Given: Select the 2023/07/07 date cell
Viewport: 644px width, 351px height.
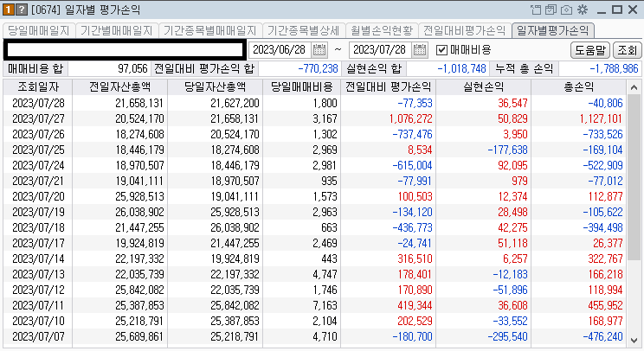Looking at the screenshot, I should (38, 336).
